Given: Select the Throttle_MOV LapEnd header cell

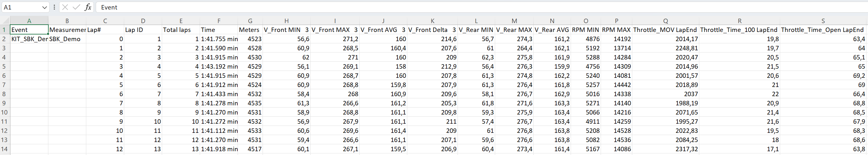Looking at the screenshot, I should (665, 30).
